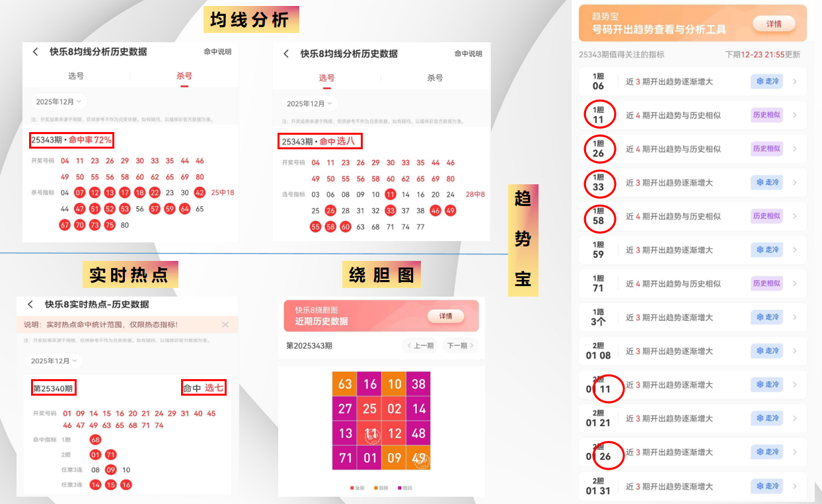Open month dropdown in the 选号 analysis panel
Screen dimensions: 822x504
point(309,104)
